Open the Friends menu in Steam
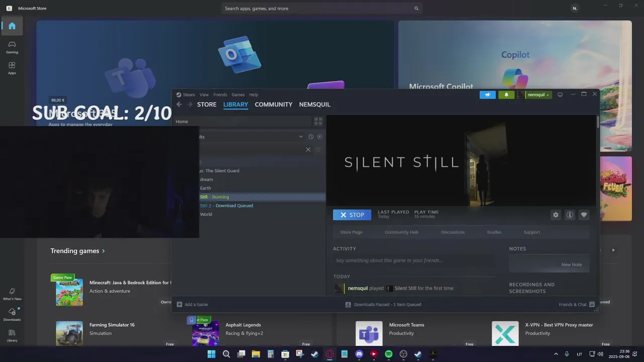The image size is (644, 362). (220, 95)
